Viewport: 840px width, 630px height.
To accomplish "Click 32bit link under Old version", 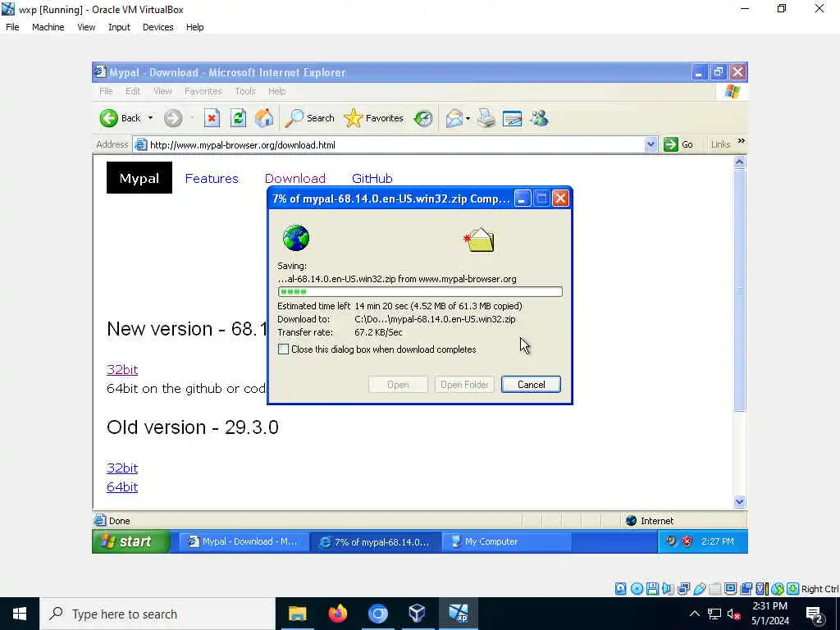I will coord(122,468).
